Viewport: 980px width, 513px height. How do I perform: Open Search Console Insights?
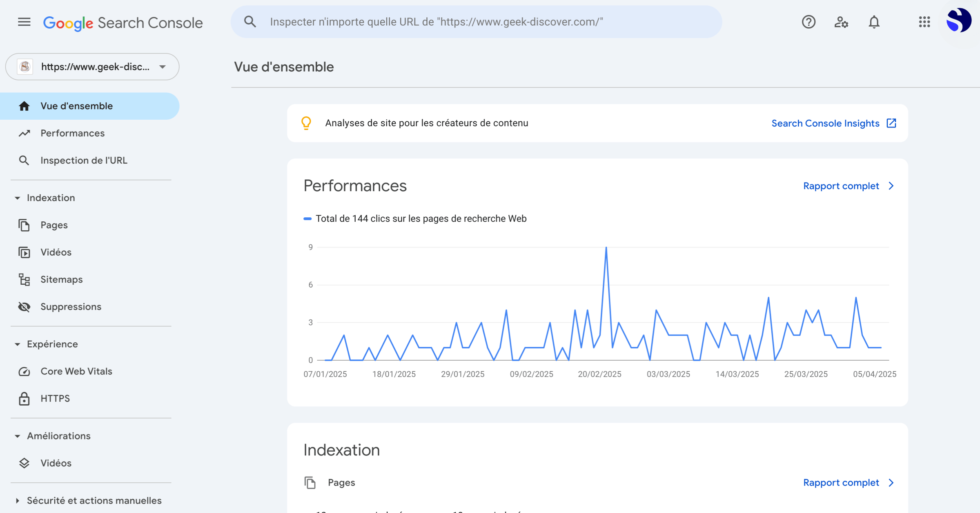point(825,123)
